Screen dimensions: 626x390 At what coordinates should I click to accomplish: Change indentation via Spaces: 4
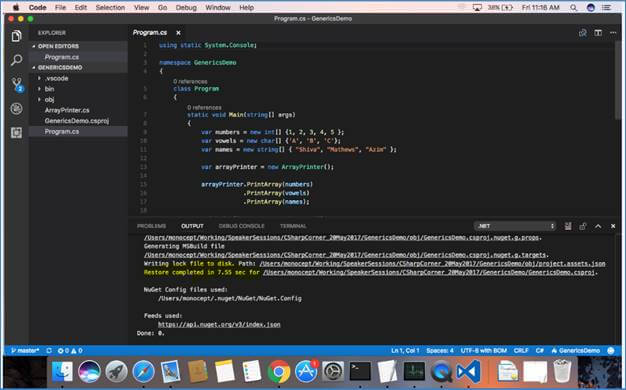click(440, 350)
